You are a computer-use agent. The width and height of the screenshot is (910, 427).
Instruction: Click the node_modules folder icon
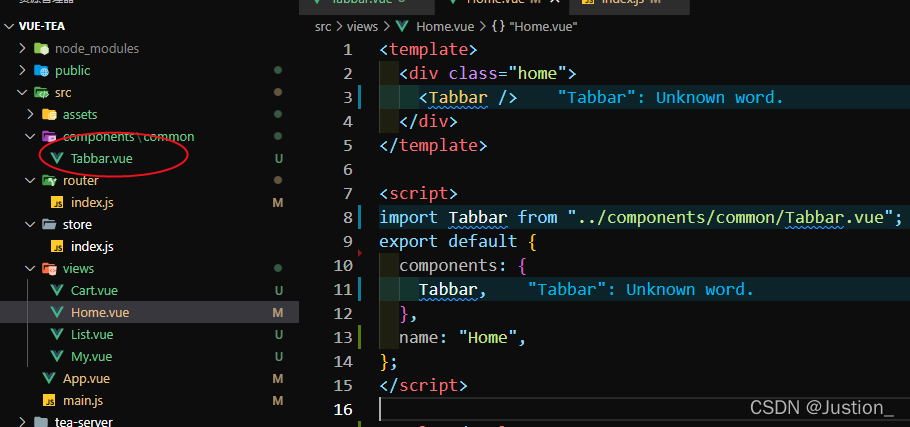41,48
